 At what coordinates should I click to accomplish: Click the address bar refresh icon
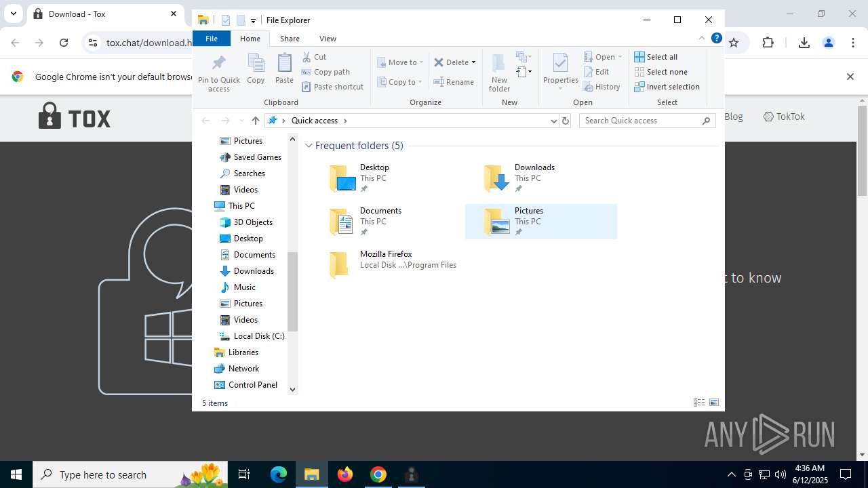tap(566, 121)
